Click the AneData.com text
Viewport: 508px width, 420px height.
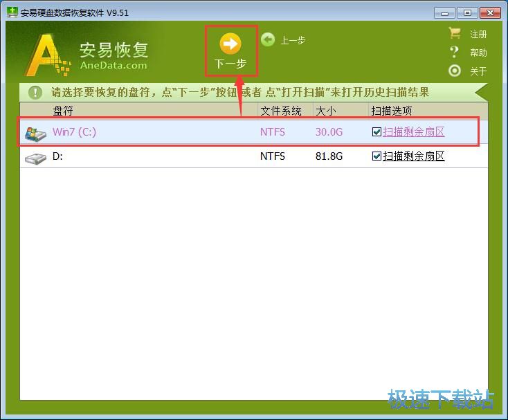click(x=114, y=65)
